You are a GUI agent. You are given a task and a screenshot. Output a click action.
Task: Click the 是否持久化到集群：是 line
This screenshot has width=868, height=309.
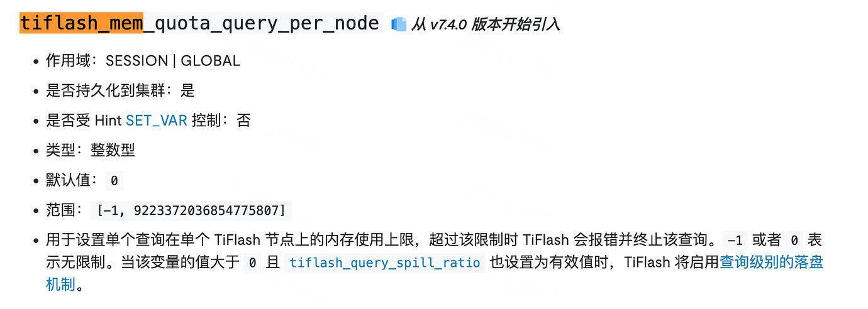click(x=120, y=90)
